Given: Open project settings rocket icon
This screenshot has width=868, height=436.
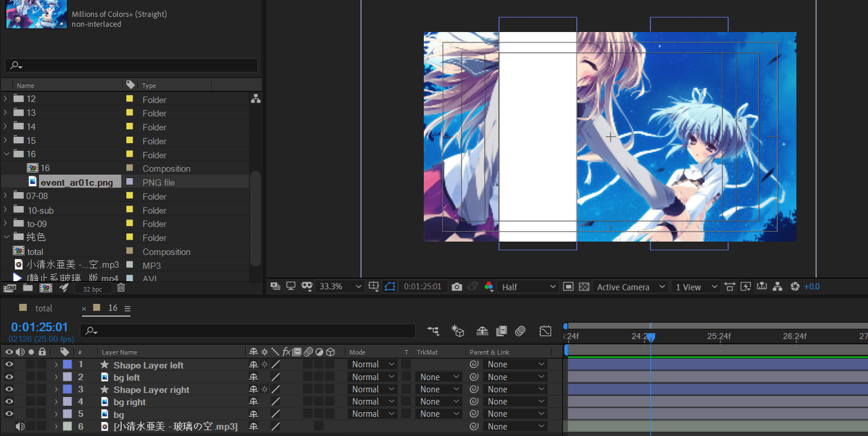Looking at the screenshot, I should click(x=64, y=288).
